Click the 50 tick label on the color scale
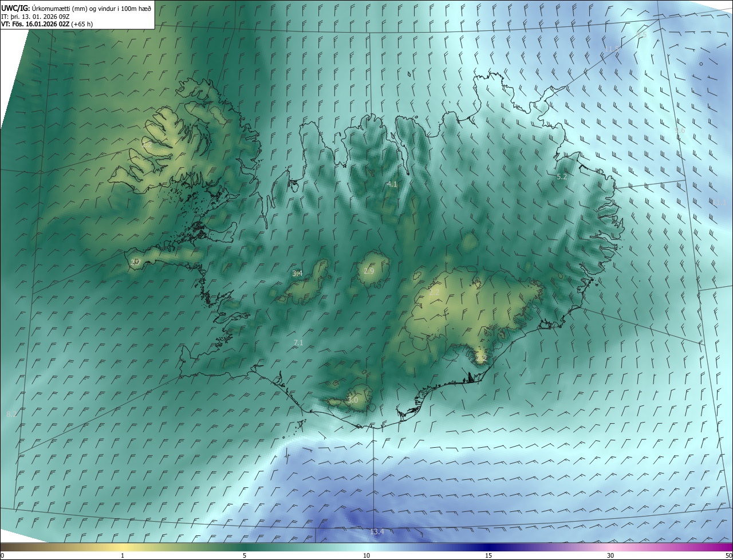Image resolution: width=733 pixels, height=560 pixels. coord(728,556)
